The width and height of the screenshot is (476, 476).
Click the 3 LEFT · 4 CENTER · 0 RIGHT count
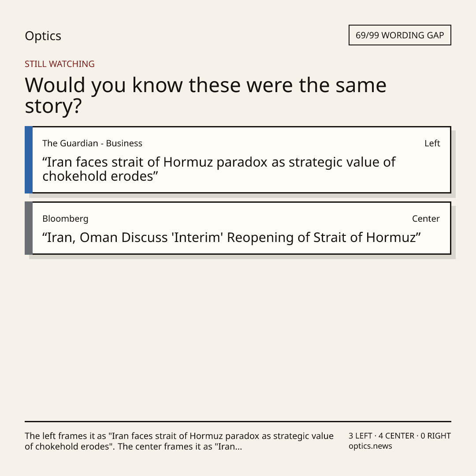pyautogui.click(x=399, y=436)
